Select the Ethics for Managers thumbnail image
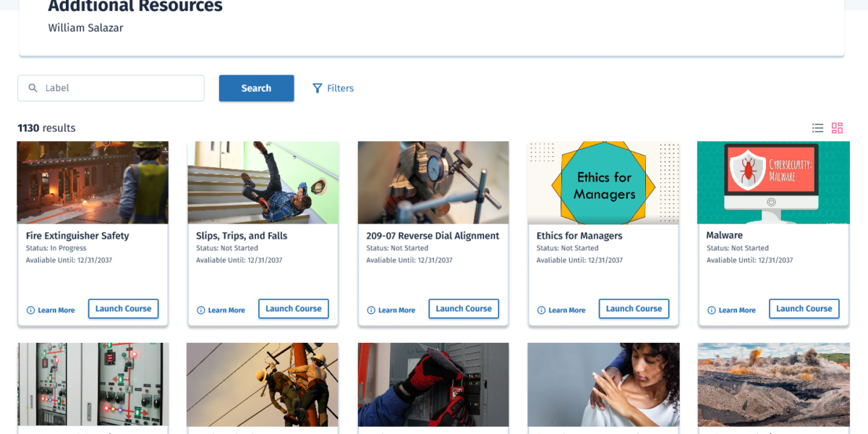The width and height of the screenshot is (868, 434). click(603, 182)
